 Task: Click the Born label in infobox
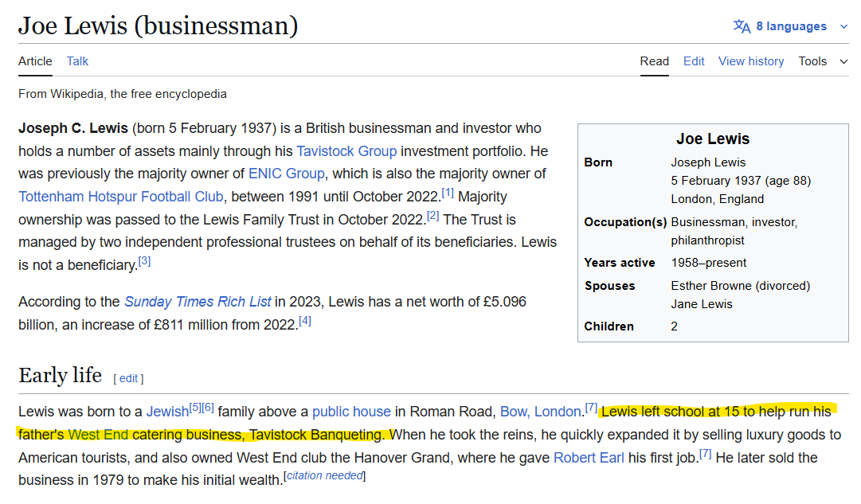(x=598, y=162)
